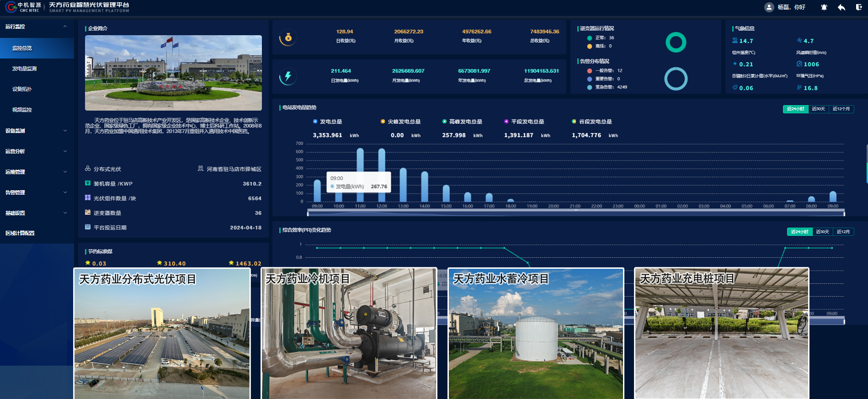Expand the 运营分析 sidebar menu
This screenshot has width=868, height=399.
37,151
